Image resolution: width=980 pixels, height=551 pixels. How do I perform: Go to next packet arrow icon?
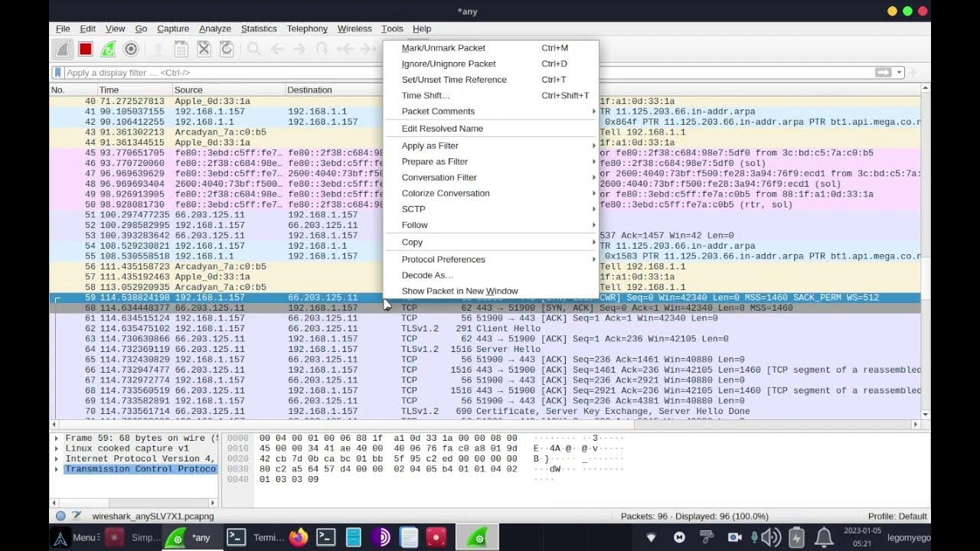click(x=299, y=49)
